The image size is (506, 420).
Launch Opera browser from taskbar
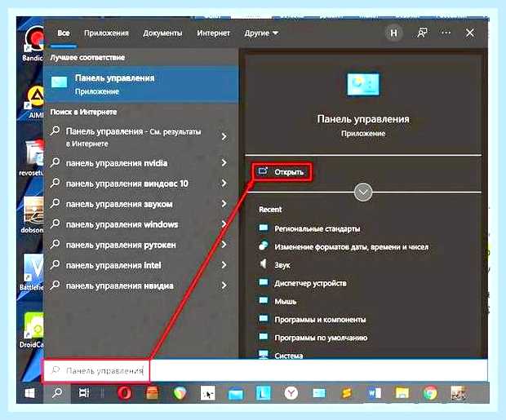tap(125, 393)
